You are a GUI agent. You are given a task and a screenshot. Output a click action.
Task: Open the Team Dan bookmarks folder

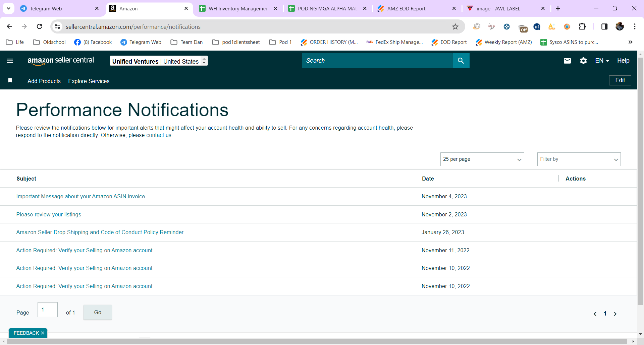tap(186, 42)
